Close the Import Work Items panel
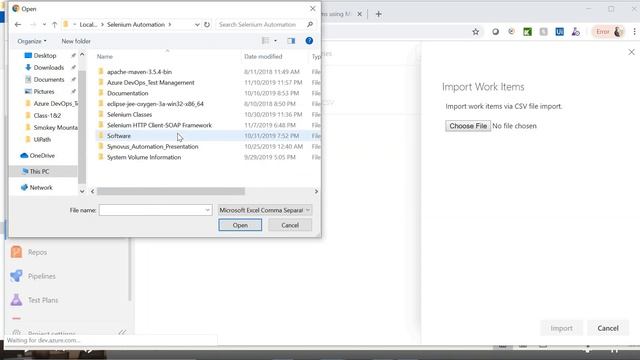The width and height of the screenshot is (640, 360). click(x=631, y=52)
